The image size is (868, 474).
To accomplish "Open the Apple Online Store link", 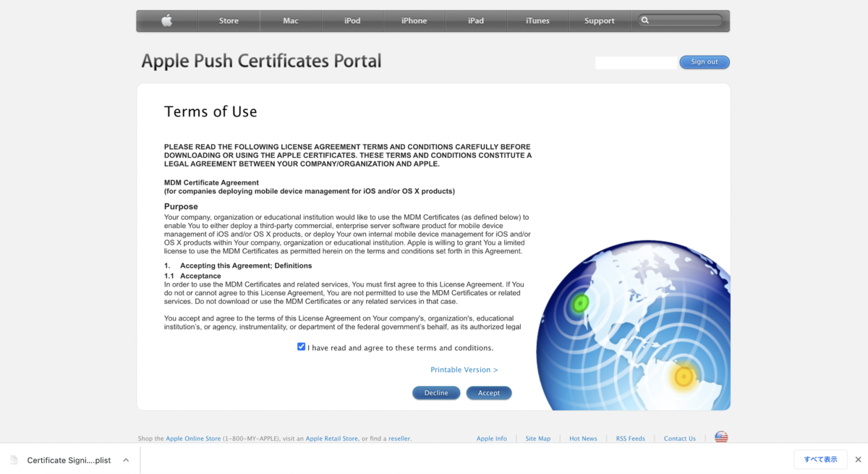I will (x=193, y=439).
